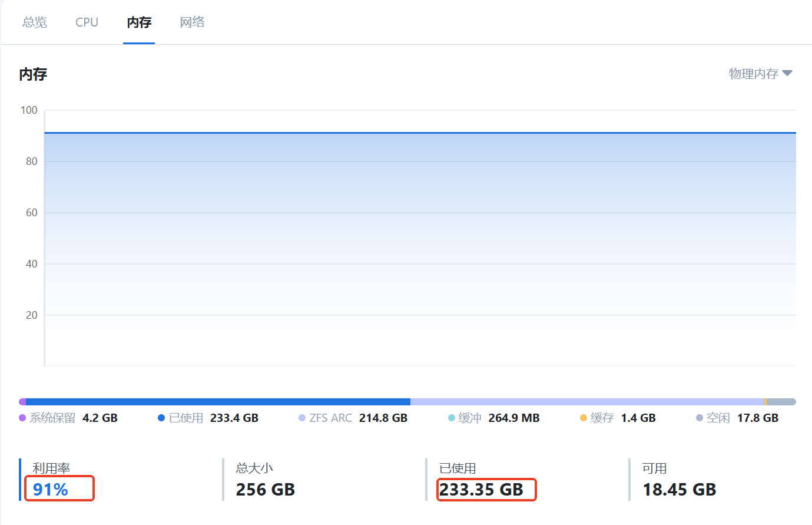The height and width of the screenshot is (525, 812).
Task: Click the blue 已使用 legend dot
Action: coord(161,418)
